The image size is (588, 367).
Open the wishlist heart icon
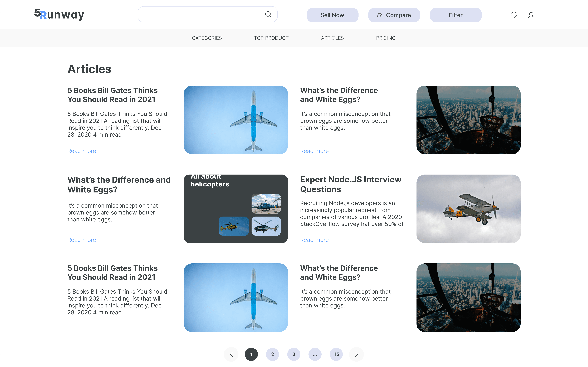pyautogui.click(x=514, y=15)
